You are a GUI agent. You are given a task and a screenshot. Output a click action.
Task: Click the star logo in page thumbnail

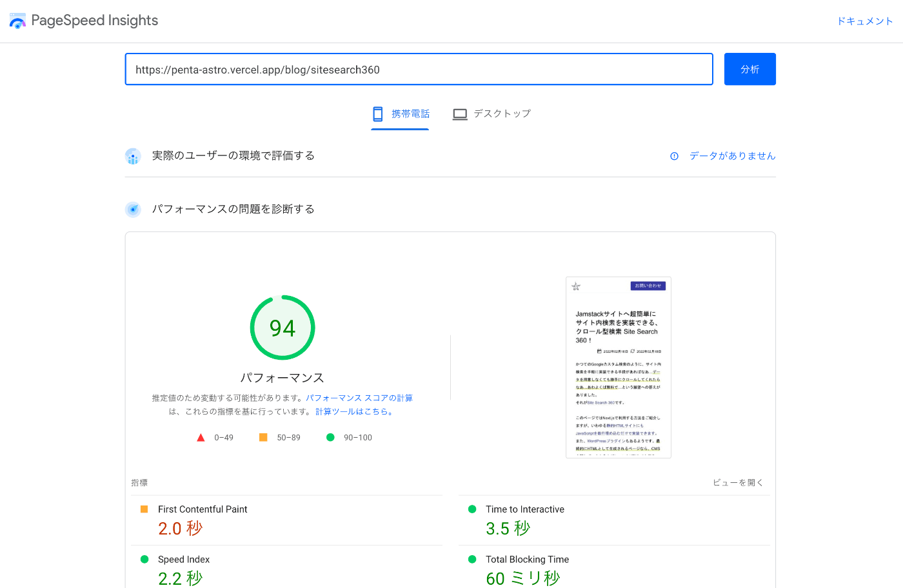point(576,286)
